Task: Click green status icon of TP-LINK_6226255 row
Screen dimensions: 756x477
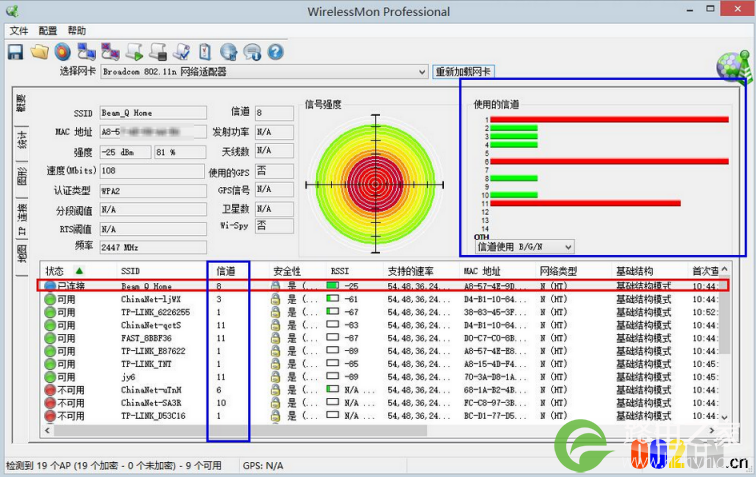Action: point(50,312)
